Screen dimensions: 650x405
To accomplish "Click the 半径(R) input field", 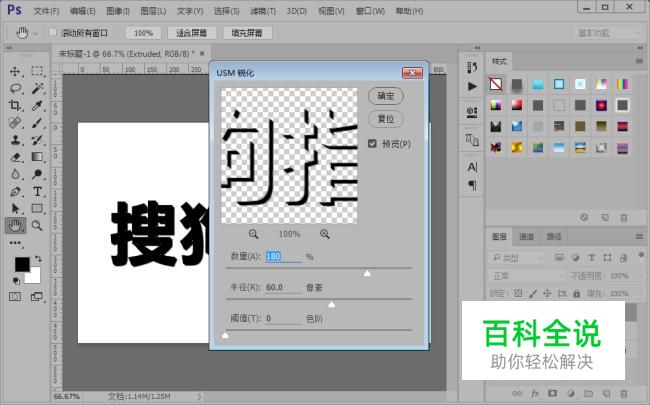I will coord(283,287).
